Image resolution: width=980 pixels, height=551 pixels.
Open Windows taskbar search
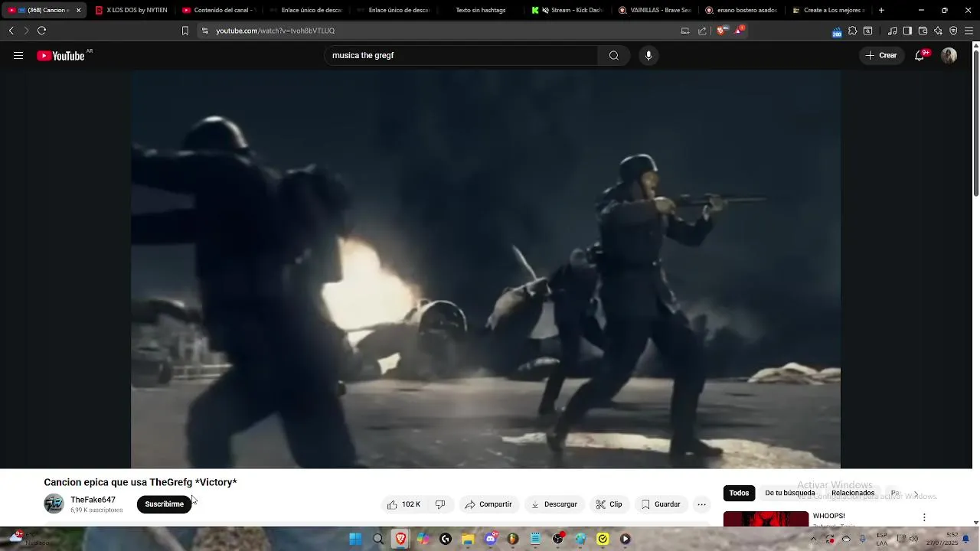(377, 539)
